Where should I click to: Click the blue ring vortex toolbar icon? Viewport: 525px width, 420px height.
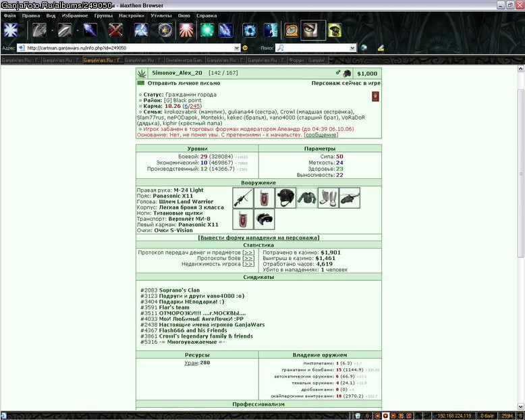coord(250,30)
